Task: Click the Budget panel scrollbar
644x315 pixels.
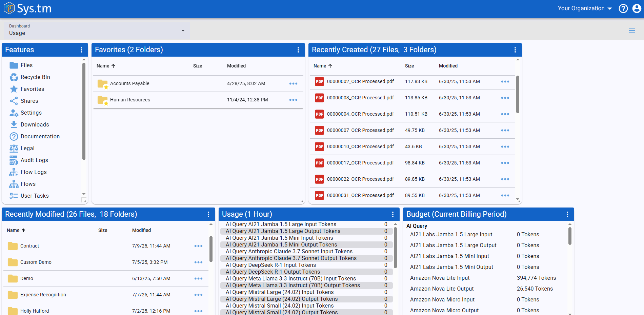Action: pyautogui.click(x=570, y=236)
